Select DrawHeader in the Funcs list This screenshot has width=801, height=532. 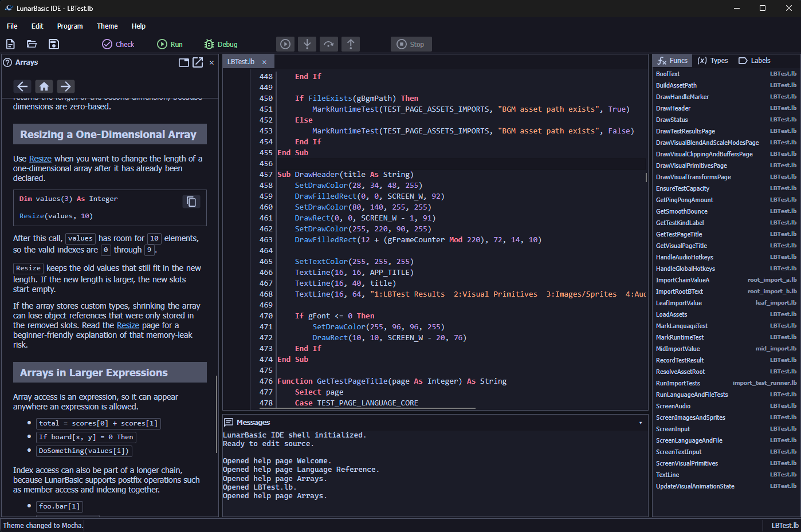tap(673, 108)
